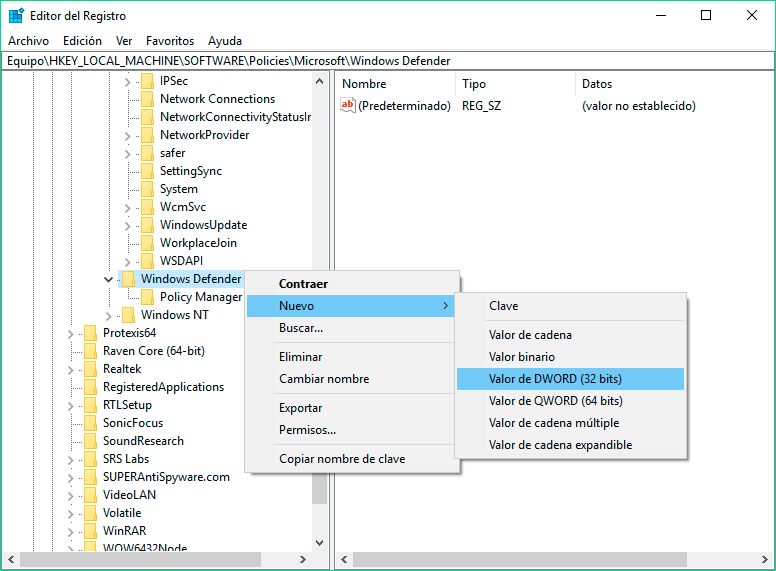Viewport: 776px width, 571px height.
Task: Click the SoundResearch folder icon
Action: 91,441
